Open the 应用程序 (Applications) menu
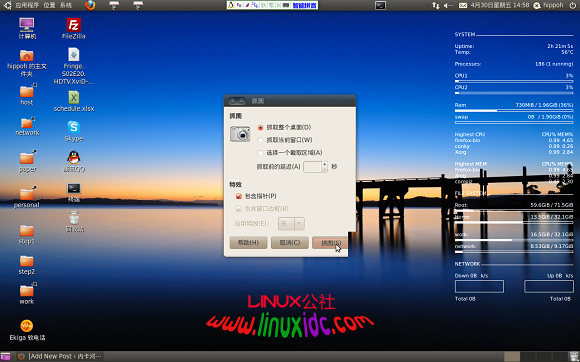This screenshot has width=580, height=362. (28, 5)
